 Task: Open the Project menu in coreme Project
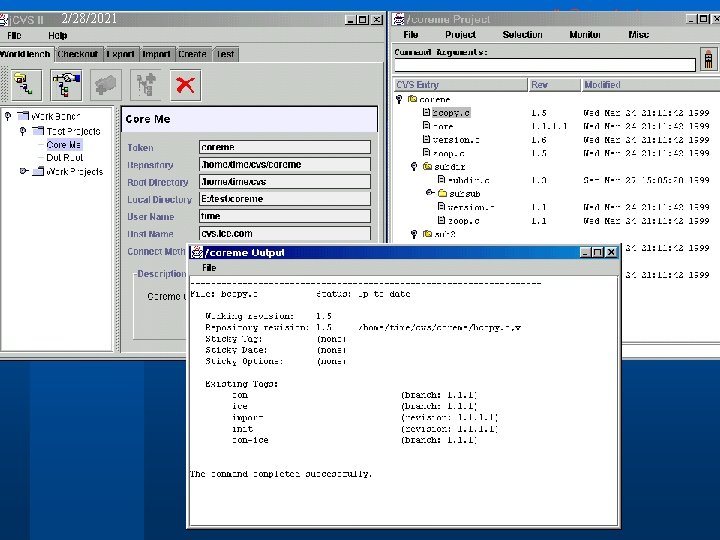pos(460,34)
